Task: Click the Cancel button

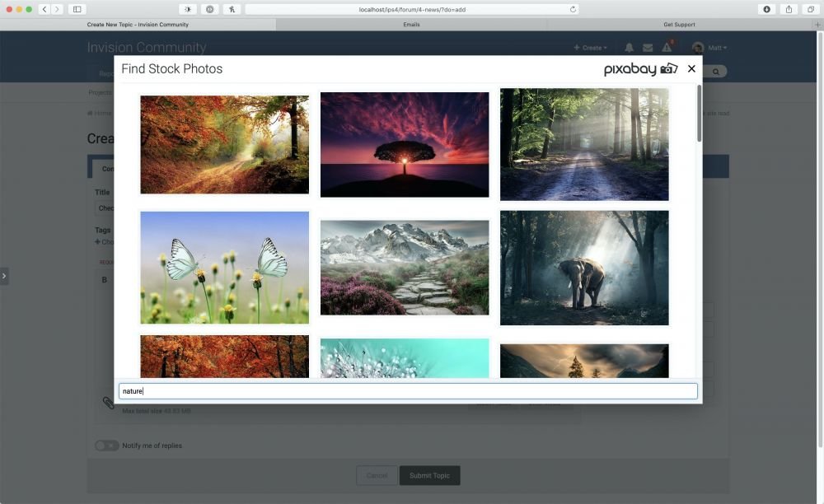Action: [377, 475]
